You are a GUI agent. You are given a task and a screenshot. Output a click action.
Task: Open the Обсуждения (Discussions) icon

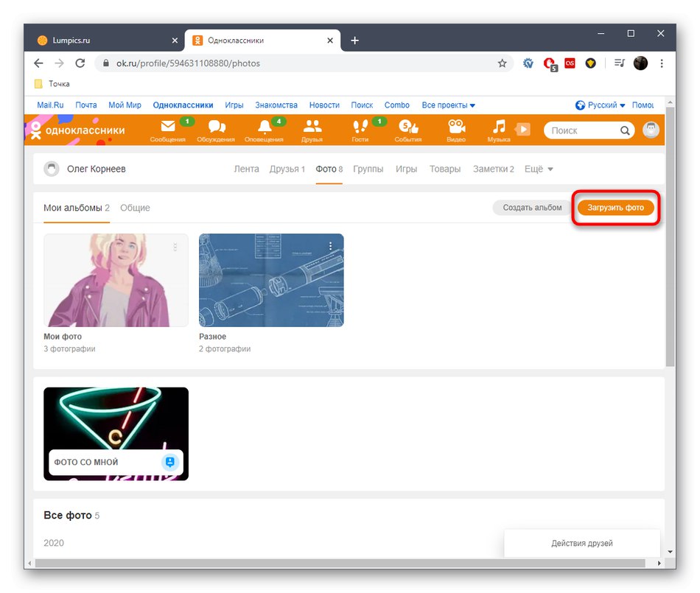[216, 129]
